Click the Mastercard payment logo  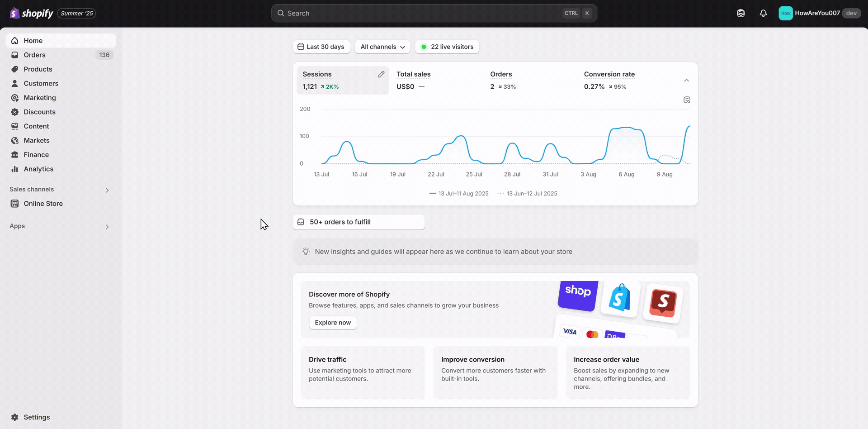[x=592, y=334]
